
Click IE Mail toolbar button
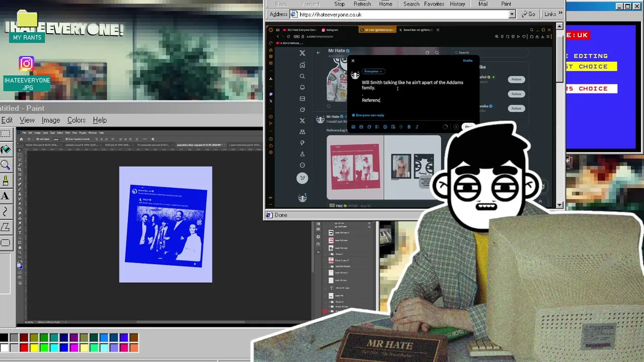[483, 4]
